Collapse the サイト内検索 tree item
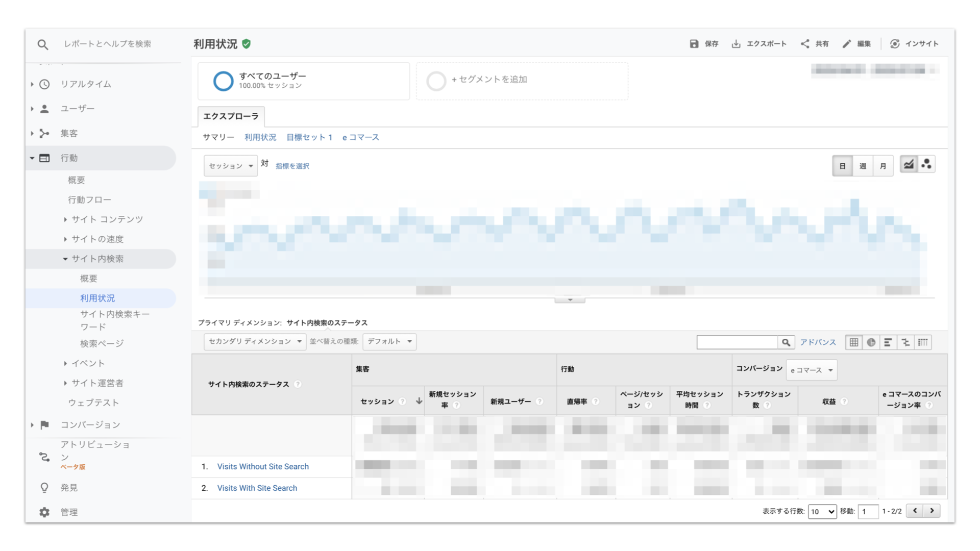 (x=65, y=259)
